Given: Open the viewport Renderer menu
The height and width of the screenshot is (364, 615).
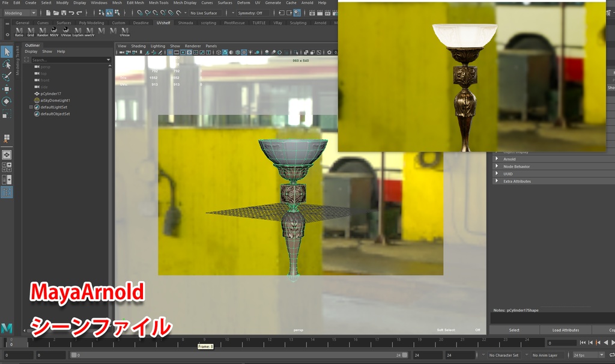Looking at the screenshot, I should [193, 46].
